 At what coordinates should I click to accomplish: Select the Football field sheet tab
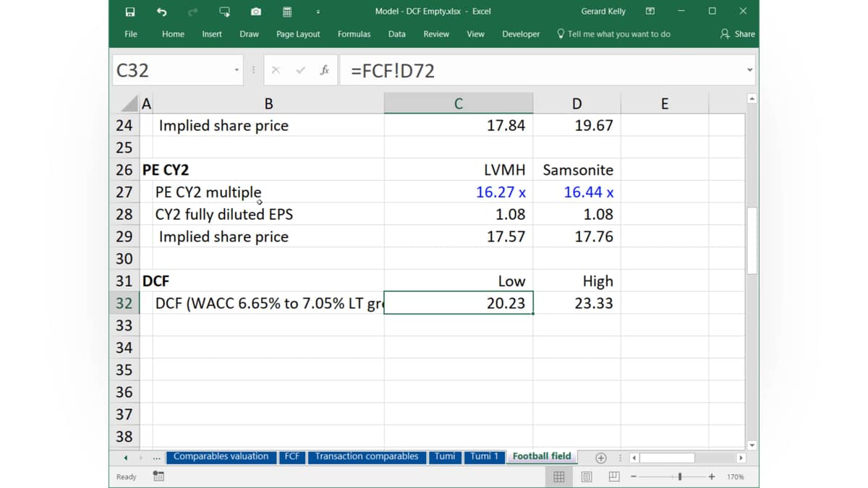[542, 456]
